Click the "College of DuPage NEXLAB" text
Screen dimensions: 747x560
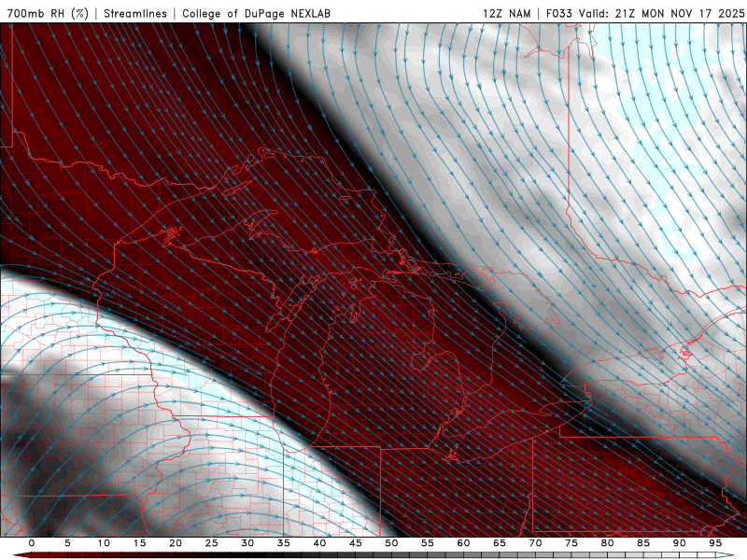[x=256, y=13]
